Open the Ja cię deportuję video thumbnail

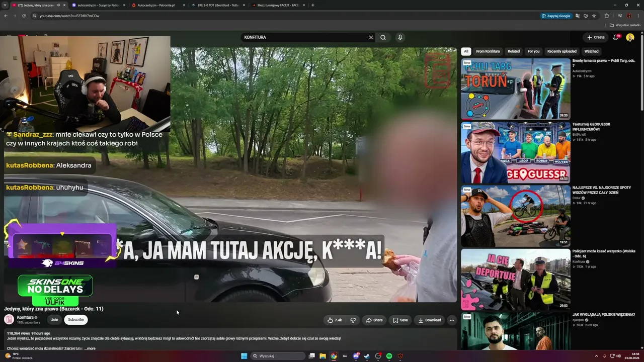(x=516, y=280)
